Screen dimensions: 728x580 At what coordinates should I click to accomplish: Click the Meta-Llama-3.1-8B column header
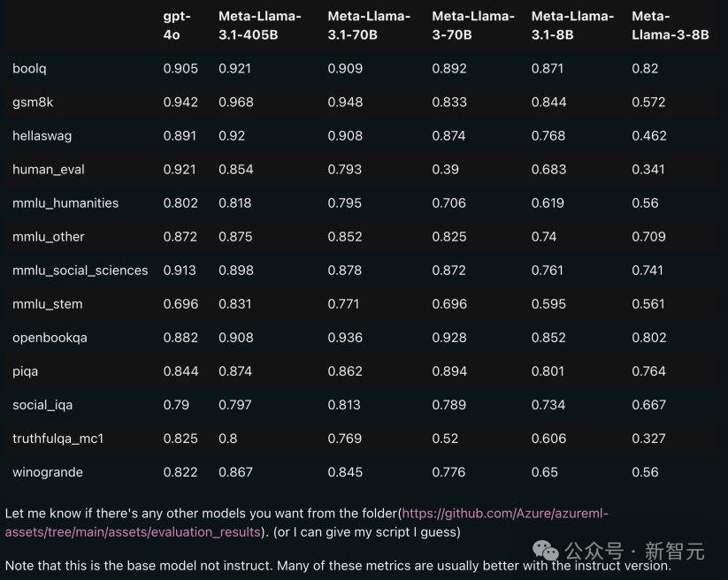[572, 26]
